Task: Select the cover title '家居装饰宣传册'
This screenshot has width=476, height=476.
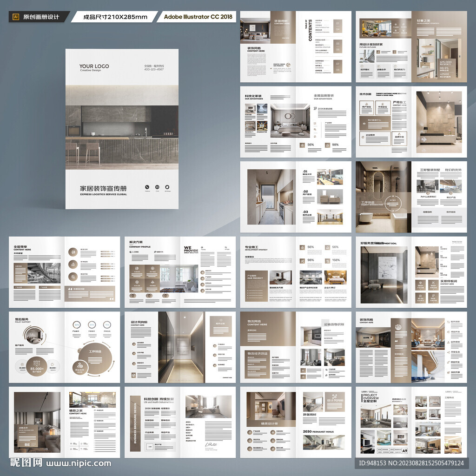Action: (103, 189)
